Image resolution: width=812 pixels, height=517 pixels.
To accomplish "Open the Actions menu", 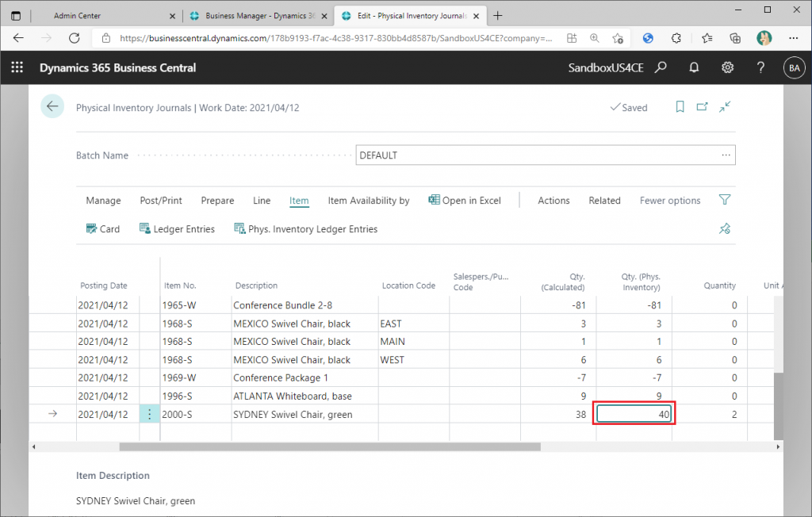I will (x=553, y=201).
